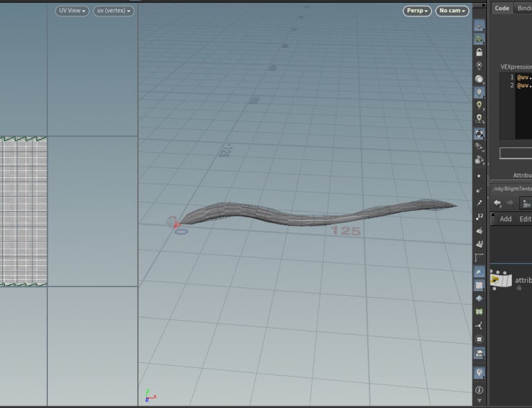Click the green square display icon

tap(479, 312)
